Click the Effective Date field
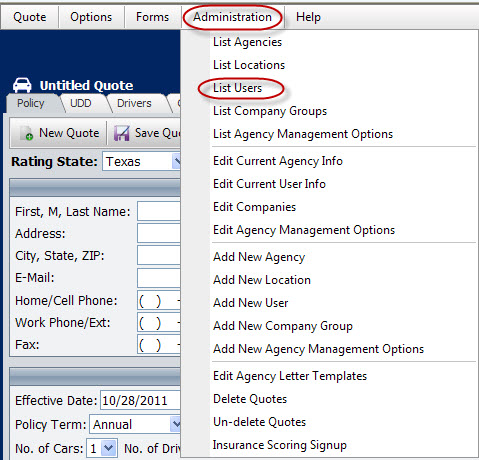The image size is (479, 460). 140,400
